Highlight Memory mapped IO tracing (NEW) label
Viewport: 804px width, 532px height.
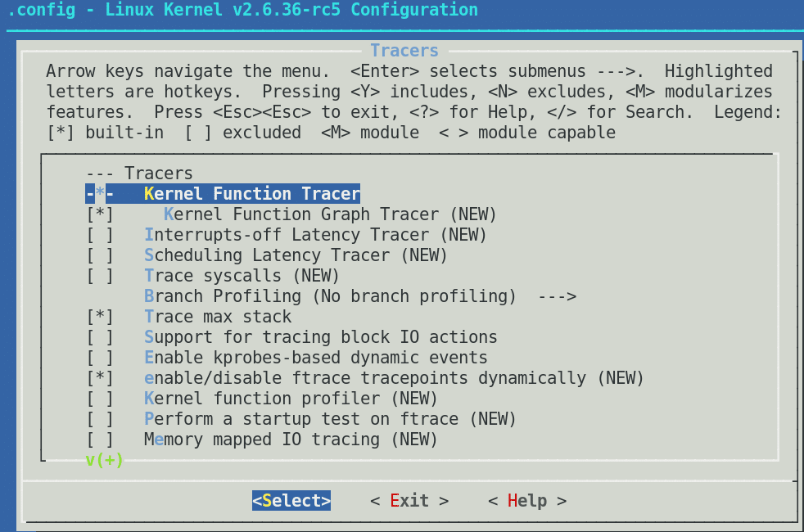coord(290,440)
